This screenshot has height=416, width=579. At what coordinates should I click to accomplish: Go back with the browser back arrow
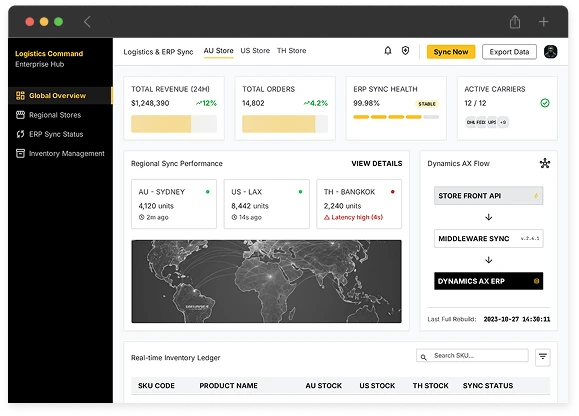[x=87, y=22]
